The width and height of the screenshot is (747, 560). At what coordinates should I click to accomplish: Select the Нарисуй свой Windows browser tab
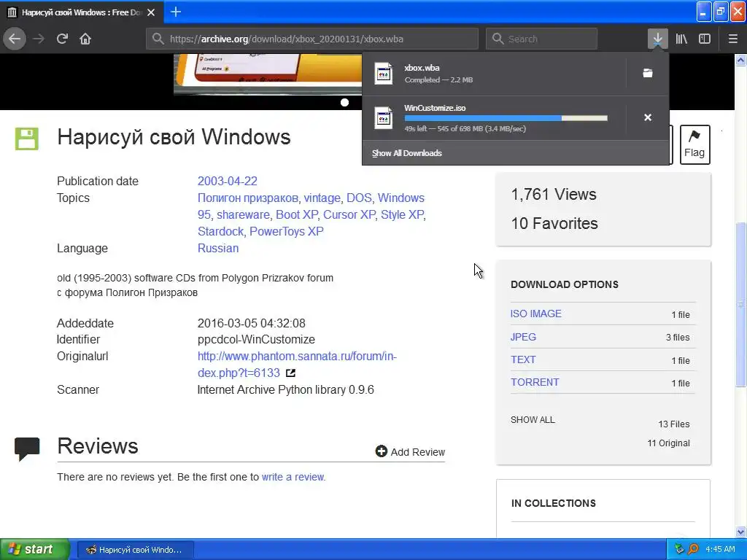click(x=82, y=12)
